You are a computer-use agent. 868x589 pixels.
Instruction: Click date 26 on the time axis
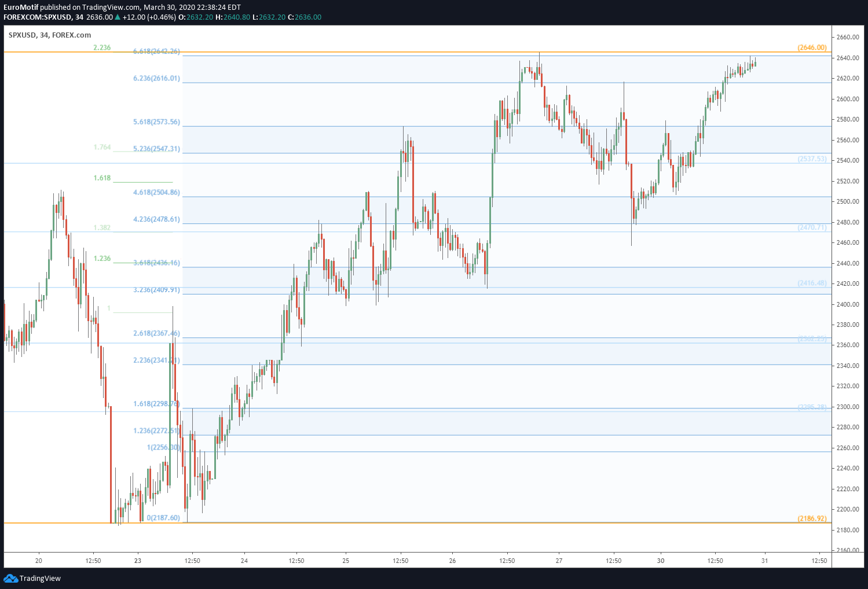click(x=452, y=561)
